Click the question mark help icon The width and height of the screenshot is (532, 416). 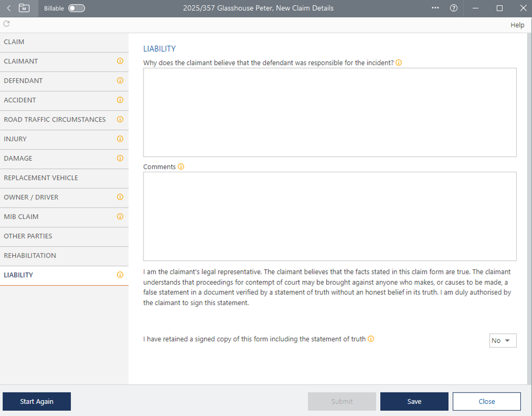click(x=453, y=8)
